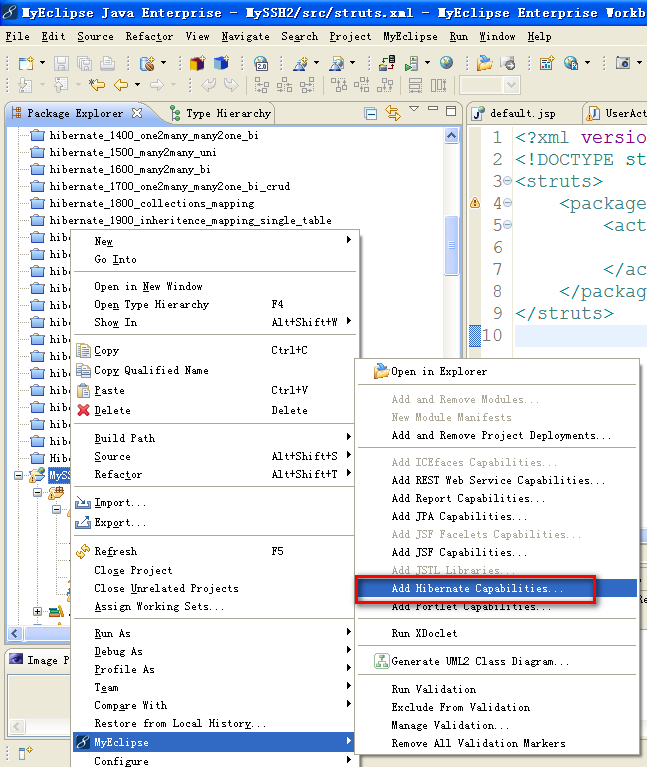Click the New wizard toolbar icon
This screenshot has width=647, height=767.
click(x=26, y=63)
